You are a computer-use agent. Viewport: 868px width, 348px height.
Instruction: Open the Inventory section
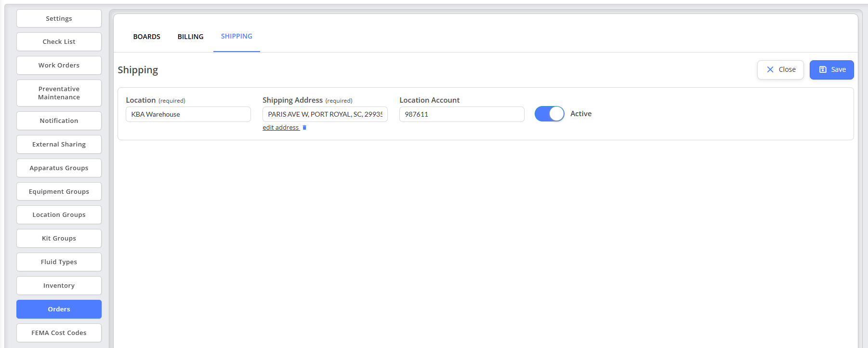click(59, 285)
